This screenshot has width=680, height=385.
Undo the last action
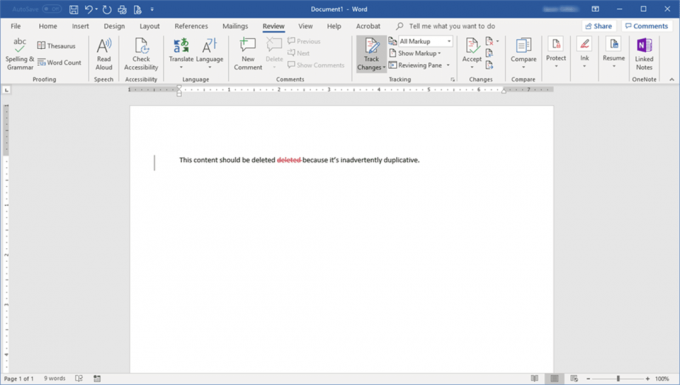click(x=88, y=9)
